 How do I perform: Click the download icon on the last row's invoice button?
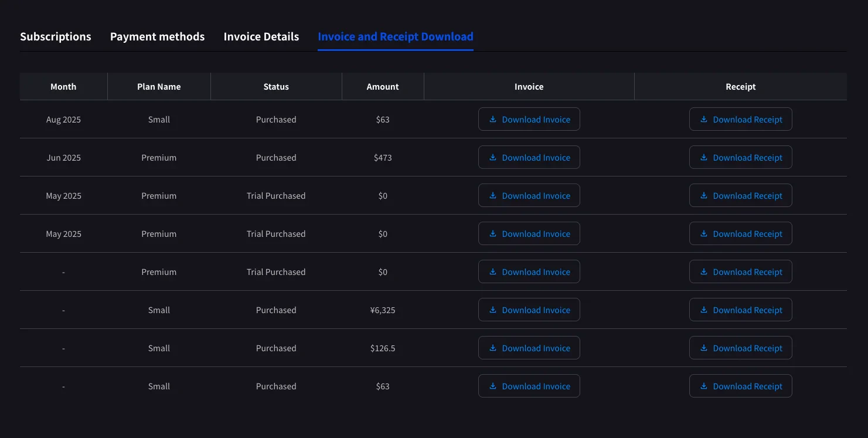tap(493, 386)
